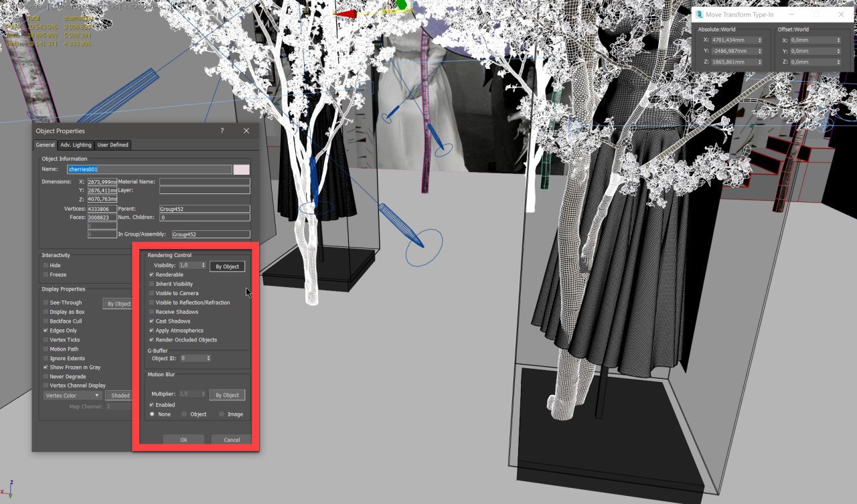Enable Ignore Extents
857x504 pixels.
(x=46, y=358)
